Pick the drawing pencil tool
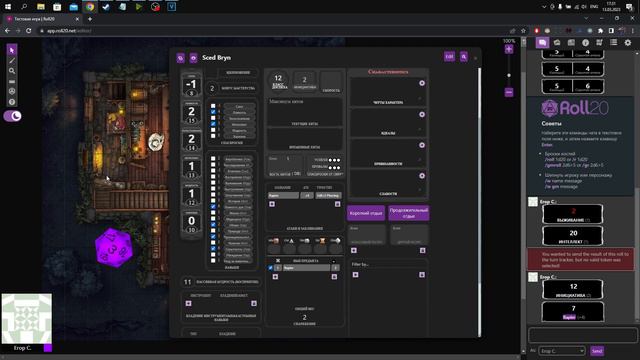 pos(12,61)
